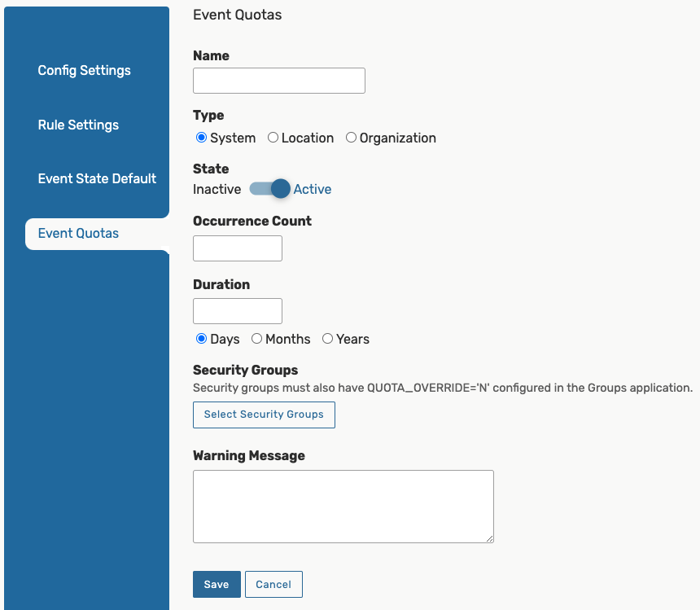Select the System type radio button
Image resolution: width=700 pixels, height=610 pixels.
pyautogui.click(x=202, y=138)
